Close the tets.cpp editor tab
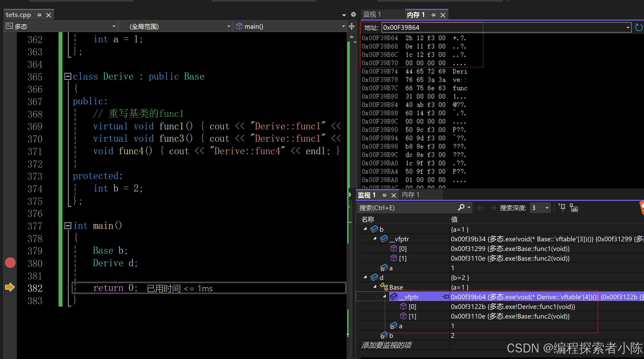The width and height of the screenshot is (644, 359). pos(49,15)
